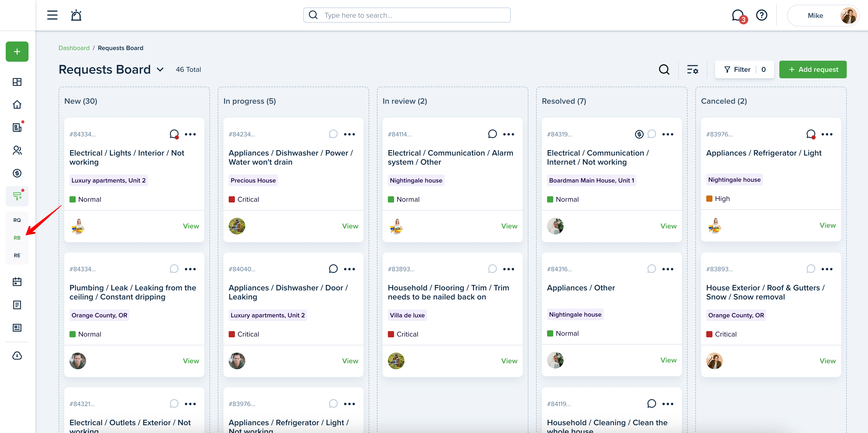This screenshot has width=868, height=433.
Task: Open more options on Appliances Other card
Action: (668, 269)
